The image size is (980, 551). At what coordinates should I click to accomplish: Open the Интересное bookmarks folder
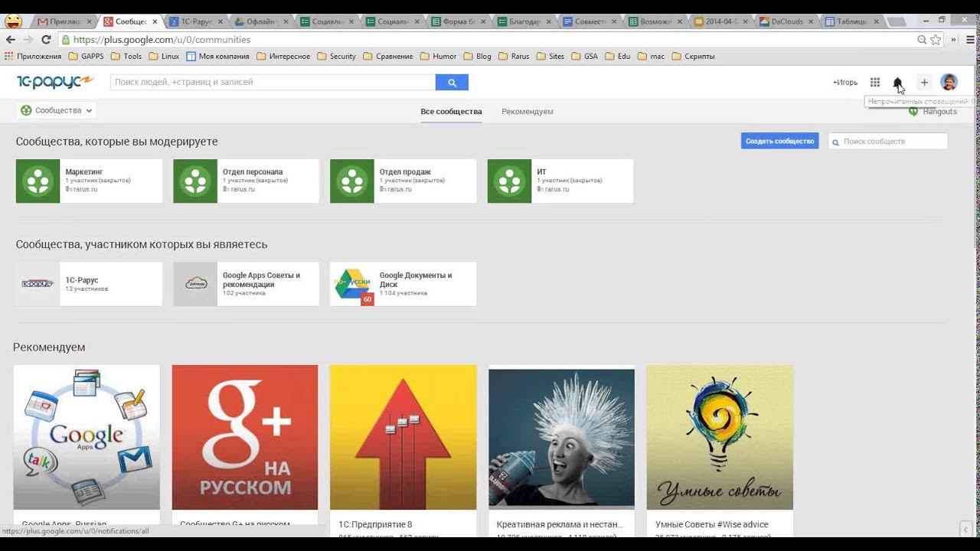coord(283,56)
